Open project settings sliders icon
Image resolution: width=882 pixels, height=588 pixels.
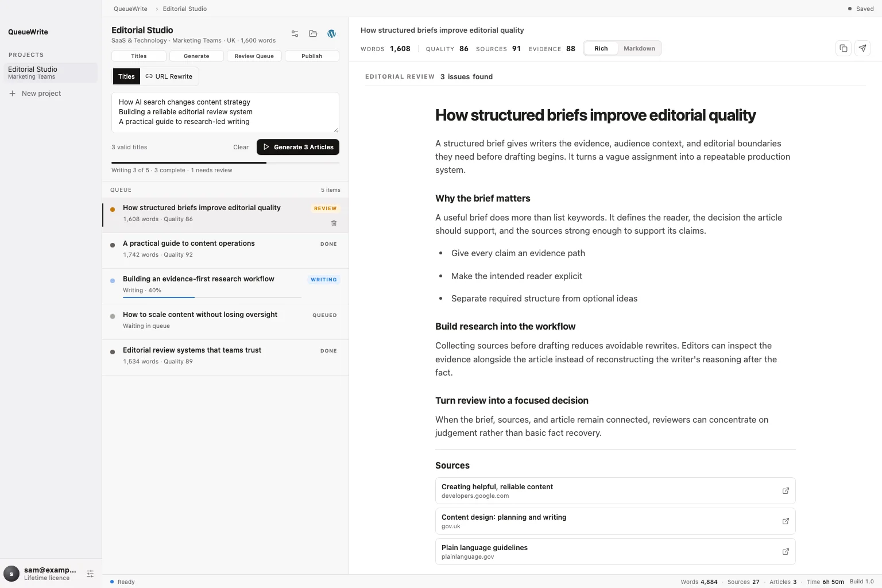point(295,34)
